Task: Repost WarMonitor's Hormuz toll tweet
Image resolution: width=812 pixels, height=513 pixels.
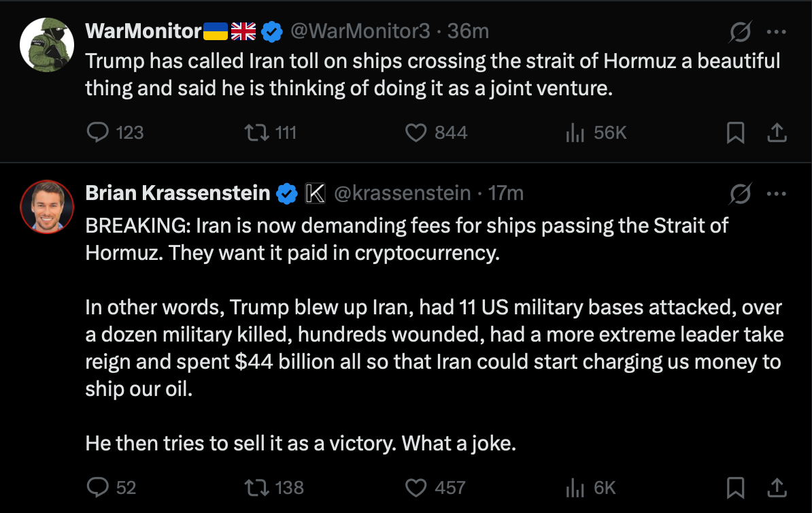Action: [x=257, y=132]
